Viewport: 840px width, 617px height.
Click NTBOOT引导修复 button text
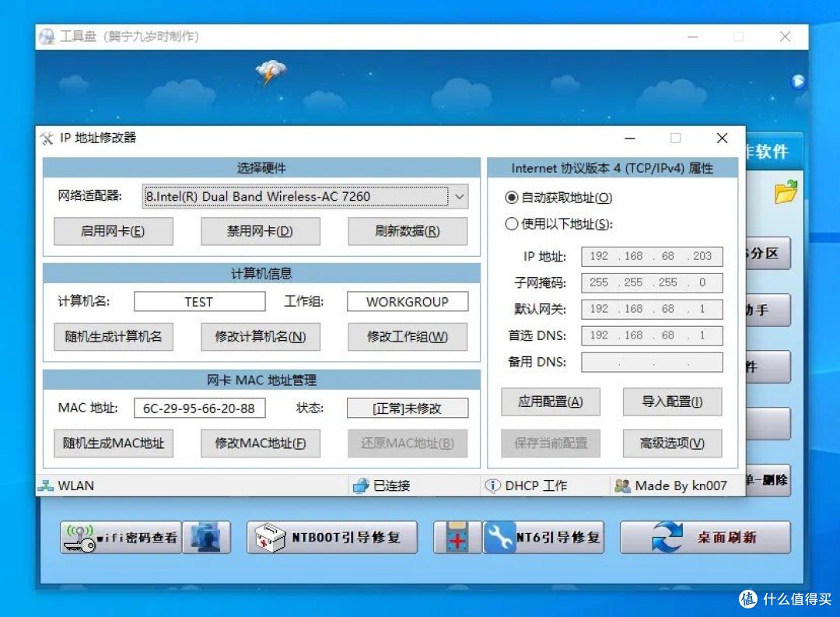[x=346, y=538]
